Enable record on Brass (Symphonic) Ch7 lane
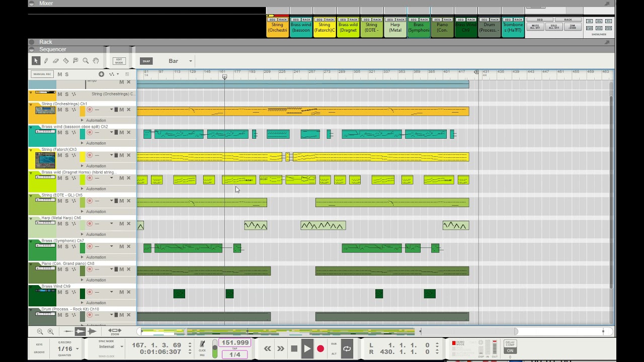Viewport: 644px width, 362px height. (x=90, y=246)
